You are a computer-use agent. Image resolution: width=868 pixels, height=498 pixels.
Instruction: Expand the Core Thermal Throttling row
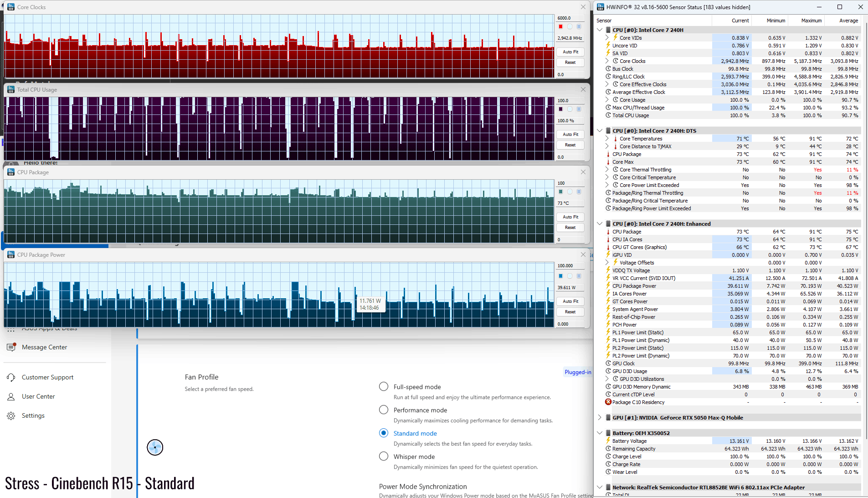point(607,169)
